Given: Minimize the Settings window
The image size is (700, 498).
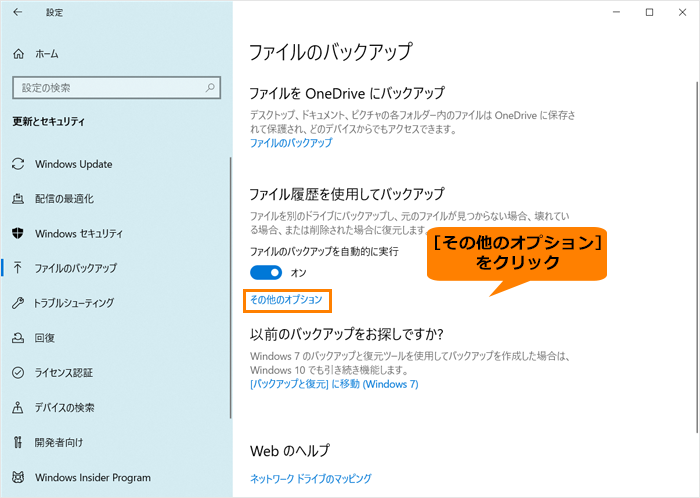Looking at the screenshot, I should pos(617,12).
